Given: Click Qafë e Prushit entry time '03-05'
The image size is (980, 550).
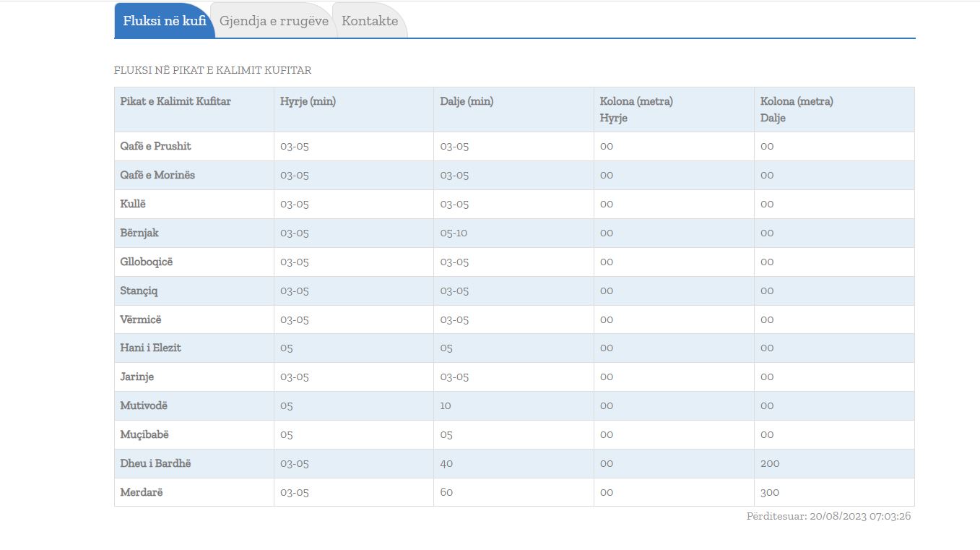Looking at the screenshot, I should 295,146.
